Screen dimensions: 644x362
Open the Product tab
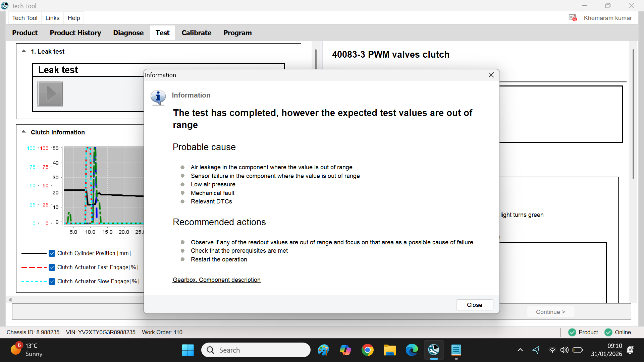(x=25, y=33)
